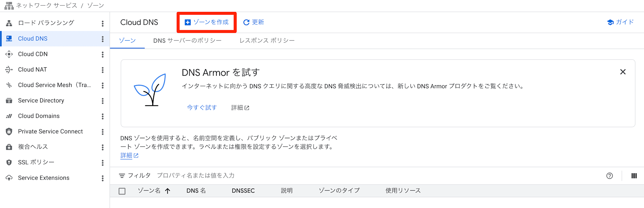
Task: Open ロード バランシング in sidebar
Action: pos(46,23)
